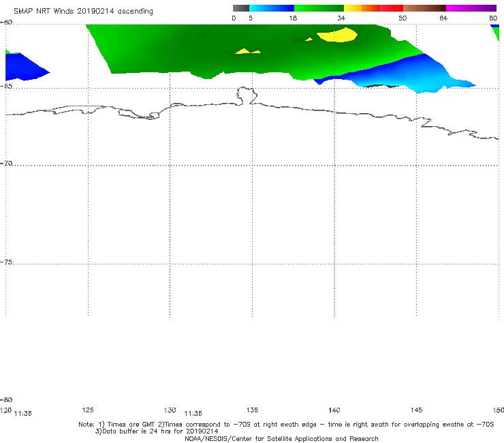Click the brown segment of the color bar
The image size is (504, 443).
424,8
